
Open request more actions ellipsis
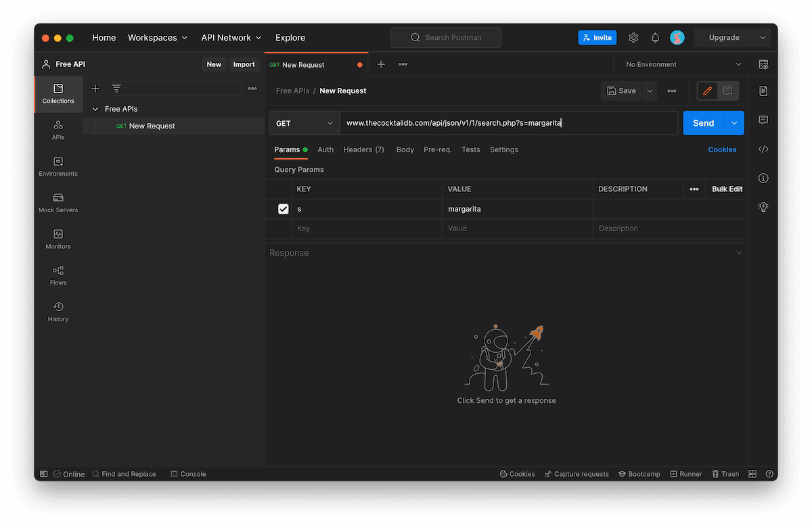click(x=671, y=91)
